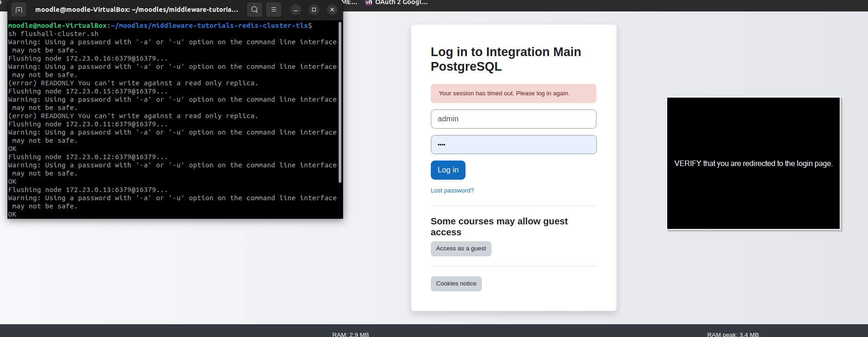Screen dimensions: 868x337
Task: Click 'Flushing node 172.23.0.15:6379@16379...' line
Action: point(88,91)
